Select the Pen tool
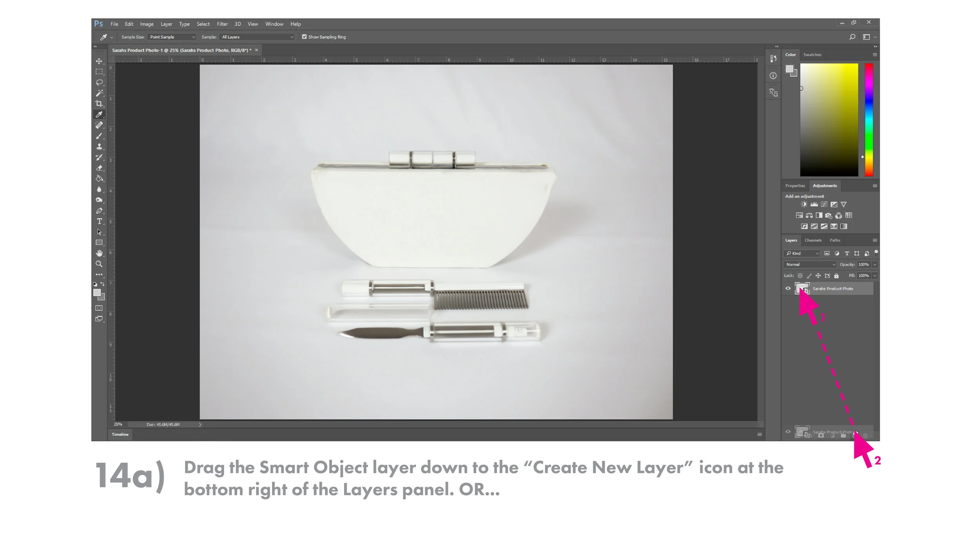 coord(99,210)
